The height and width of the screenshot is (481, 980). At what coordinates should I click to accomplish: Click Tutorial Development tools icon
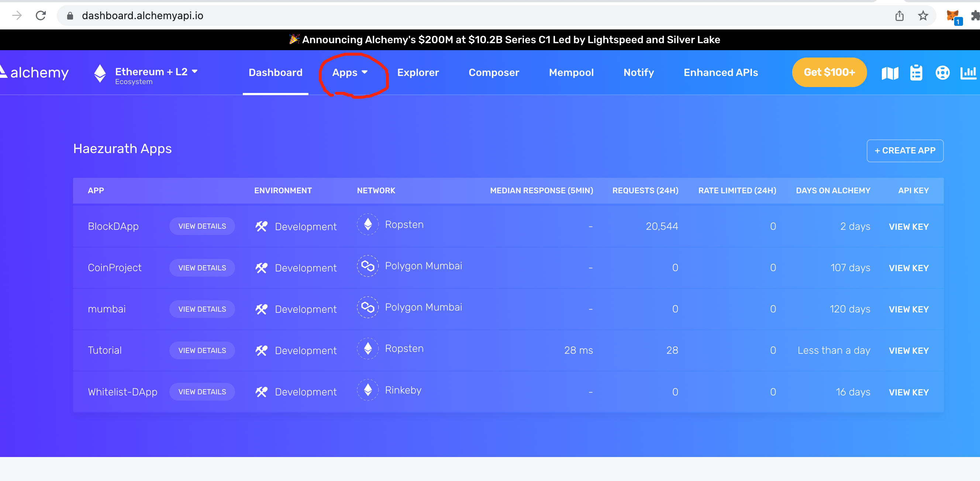(261, 350)
